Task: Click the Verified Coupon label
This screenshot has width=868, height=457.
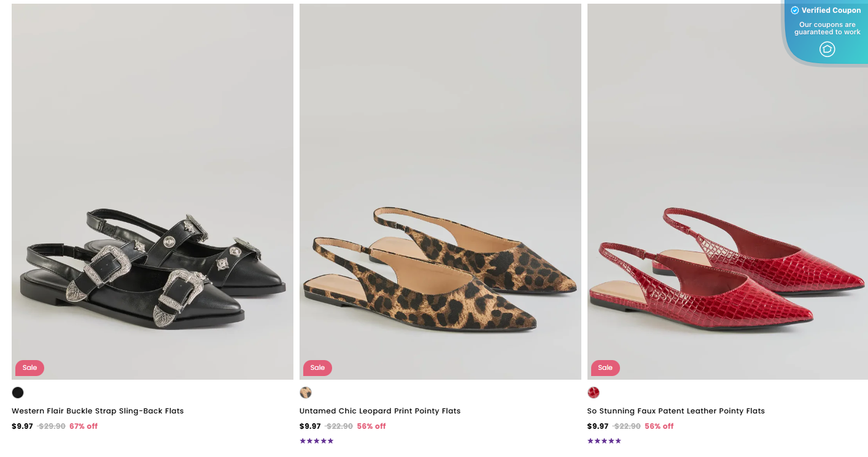Action: [831, 10]
